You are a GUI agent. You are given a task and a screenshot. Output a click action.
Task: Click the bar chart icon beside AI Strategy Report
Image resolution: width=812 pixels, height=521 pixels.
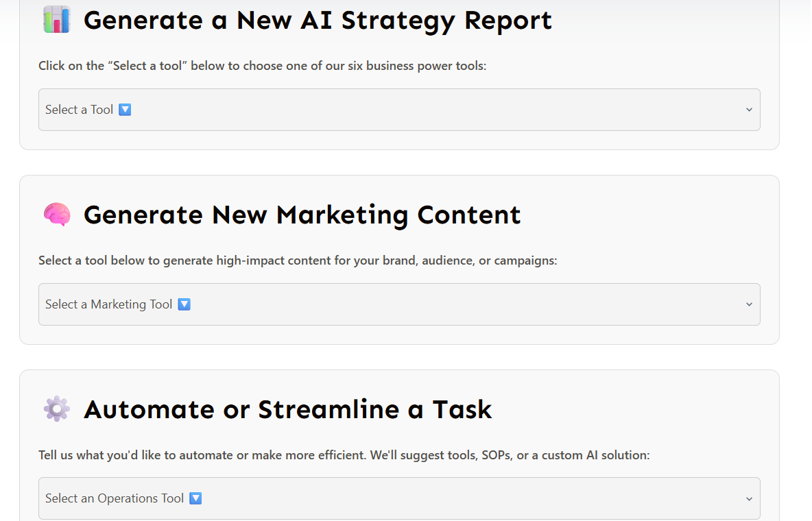57,20
